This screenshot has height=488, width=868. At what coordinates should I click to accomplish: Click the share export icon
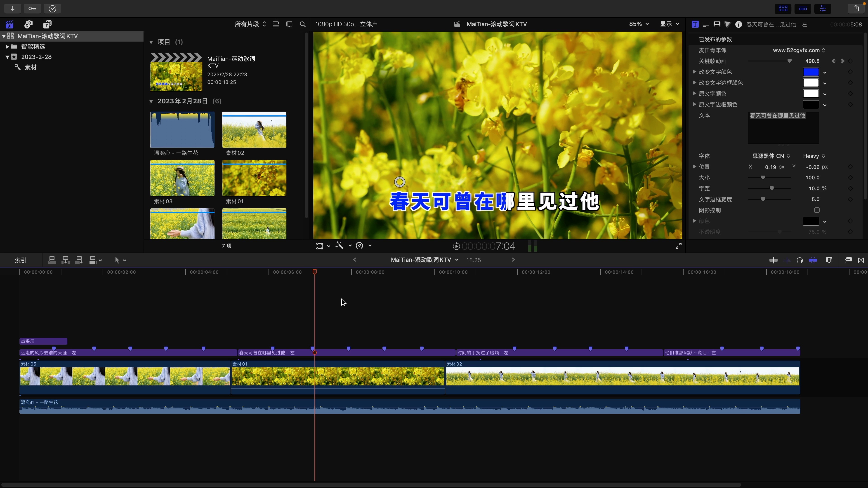(x=856, y=8)
